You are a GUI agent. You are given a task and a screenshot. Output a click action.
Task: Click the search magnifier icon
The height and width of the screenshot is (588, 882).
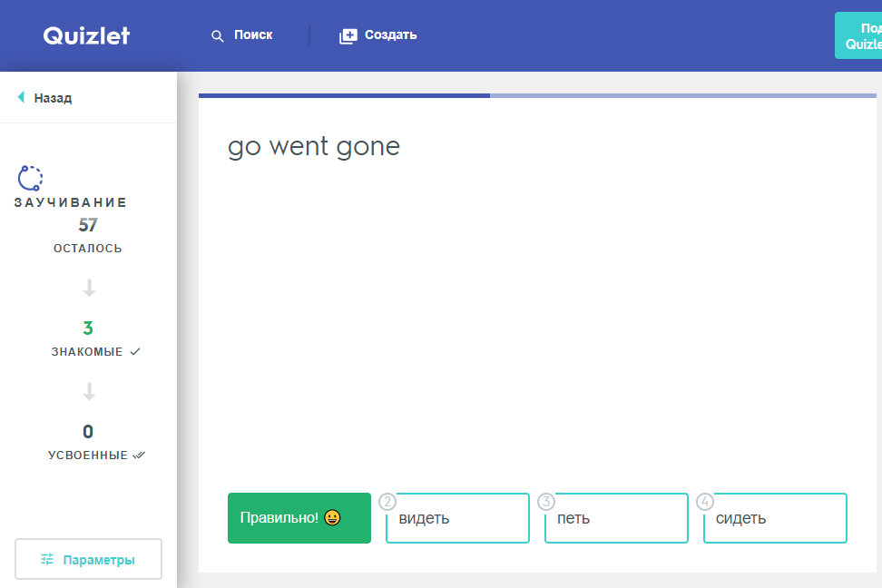(x=217, y=36)
